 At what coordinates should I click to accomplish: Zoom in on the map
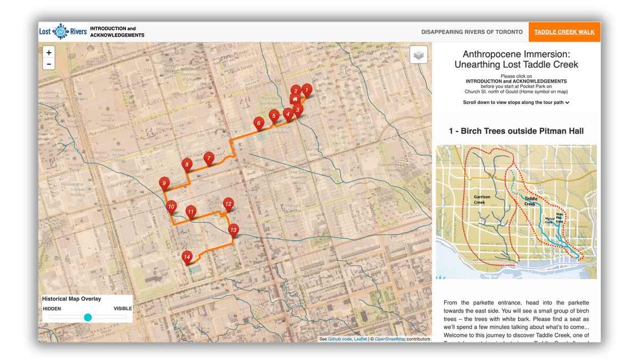[x=49, y=52]
